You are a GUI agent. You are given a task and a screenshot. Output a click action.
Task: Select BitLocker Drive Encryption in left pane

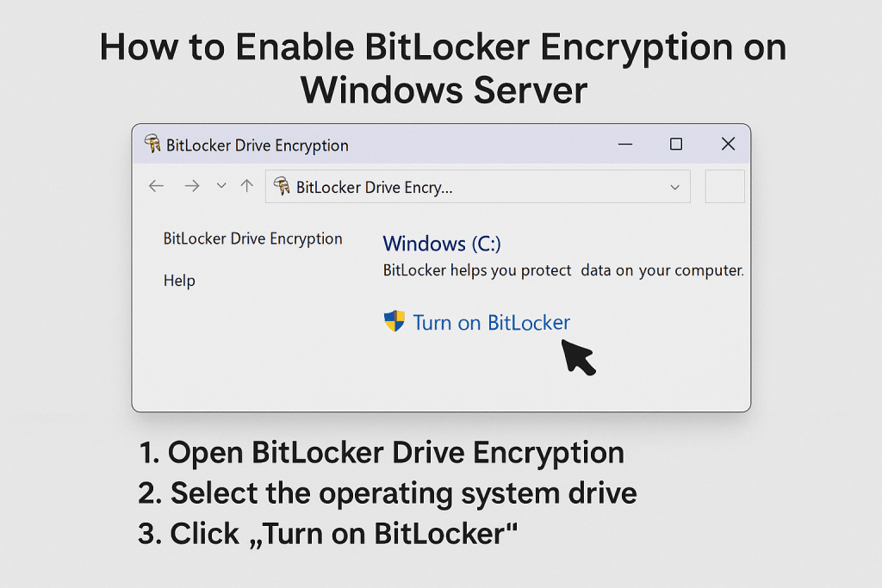(x=252, y=238)
